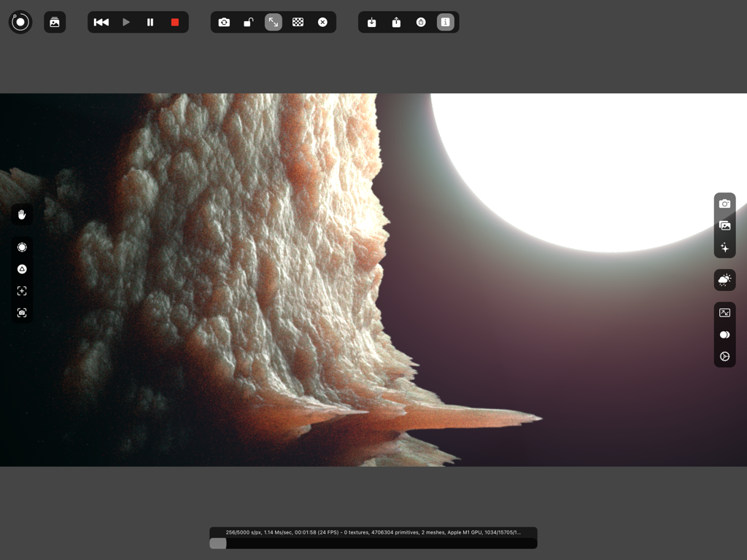Rewind the render to start
The height and width of the screenshot is (560, 747).
coord(101,22)
